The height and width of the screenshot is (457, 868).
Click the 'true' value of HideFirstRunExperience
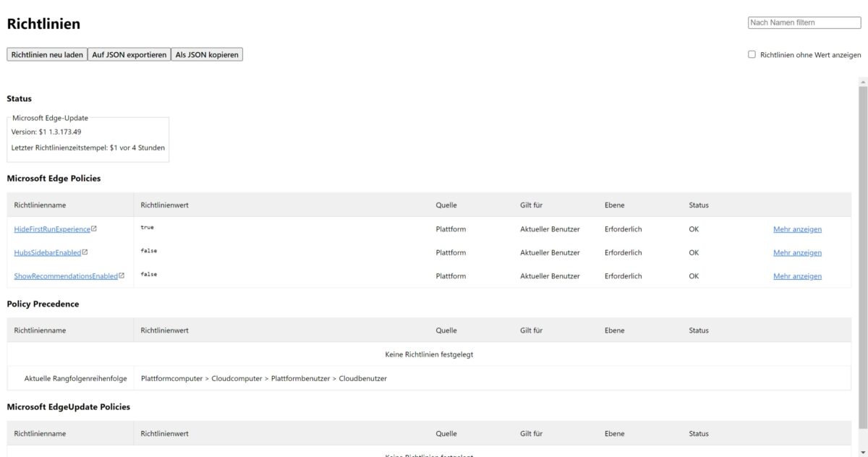point(148,228)
